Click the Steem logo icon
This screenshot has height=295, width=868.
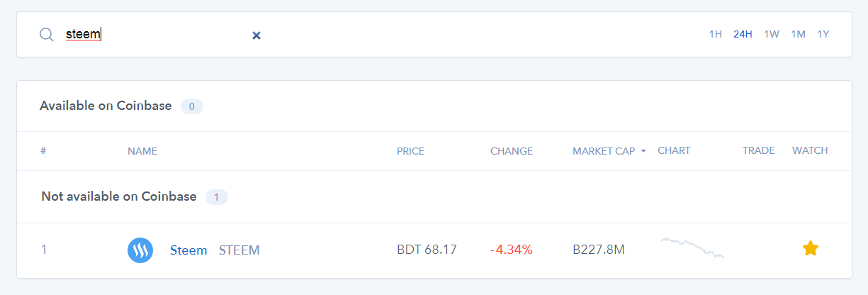tap(140, 250)
